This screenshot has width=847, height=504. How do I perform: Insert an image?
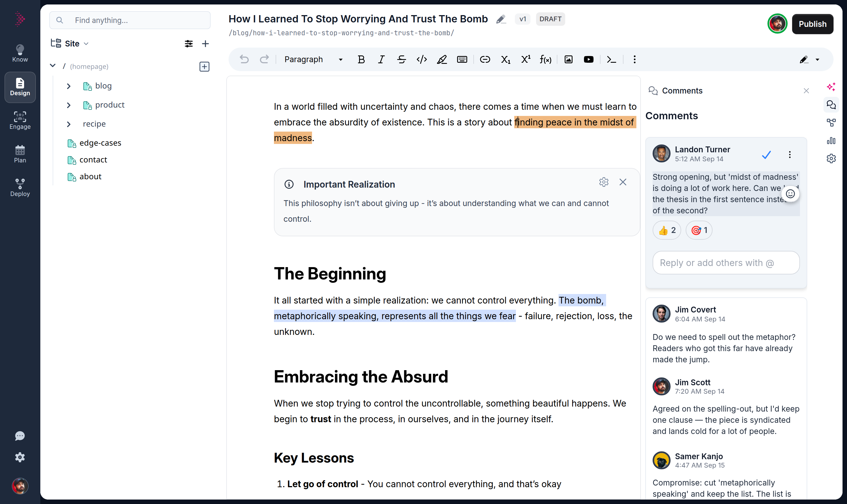click(568, 59)
